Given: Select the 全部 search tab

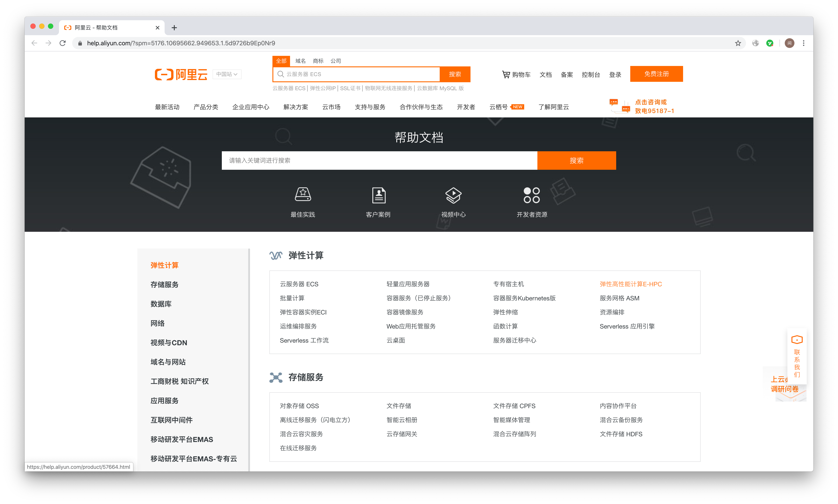Looking at the screenshot, I should tap(281, 61).
